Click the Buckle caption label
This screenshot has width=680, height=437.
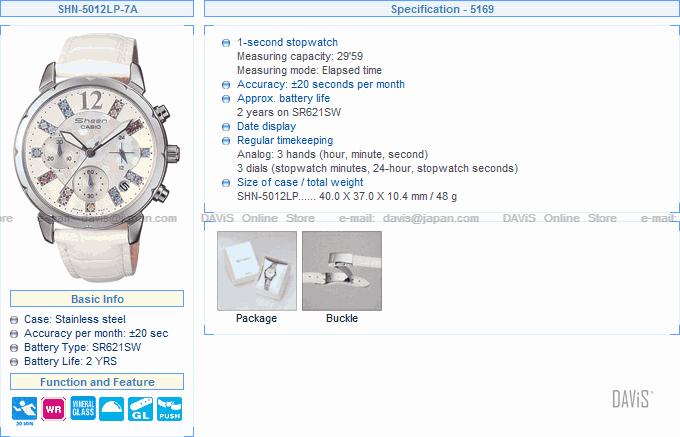click(342, 318)
